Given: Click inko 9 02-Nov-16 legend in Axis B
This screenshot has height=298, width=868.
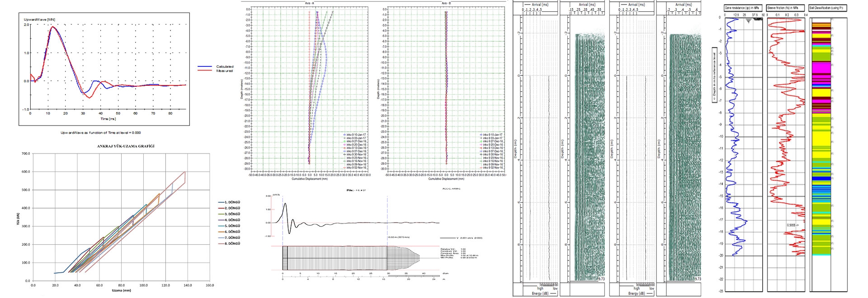Looking at the screenshot, I should pyautogui.click(x=492, y=168).
